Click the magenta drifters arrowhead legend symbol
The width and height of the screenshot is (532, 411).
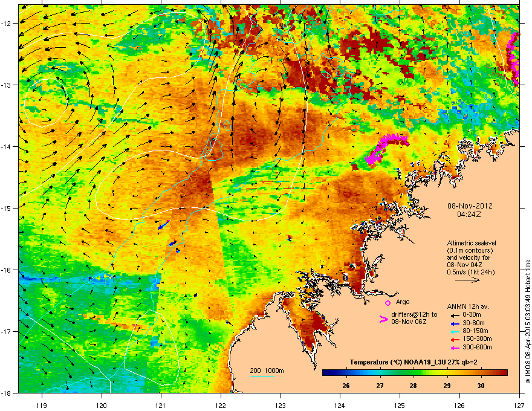[x=383, y=319]
